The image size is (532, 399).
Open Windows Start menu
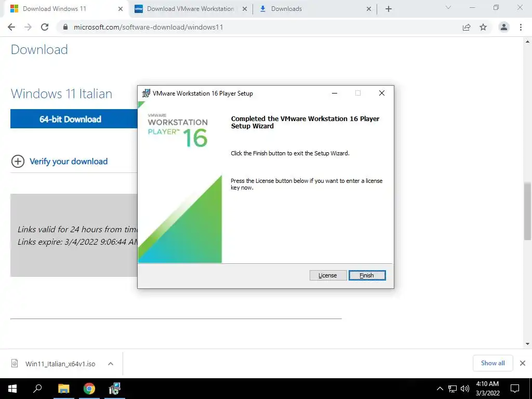coord(12,389)
